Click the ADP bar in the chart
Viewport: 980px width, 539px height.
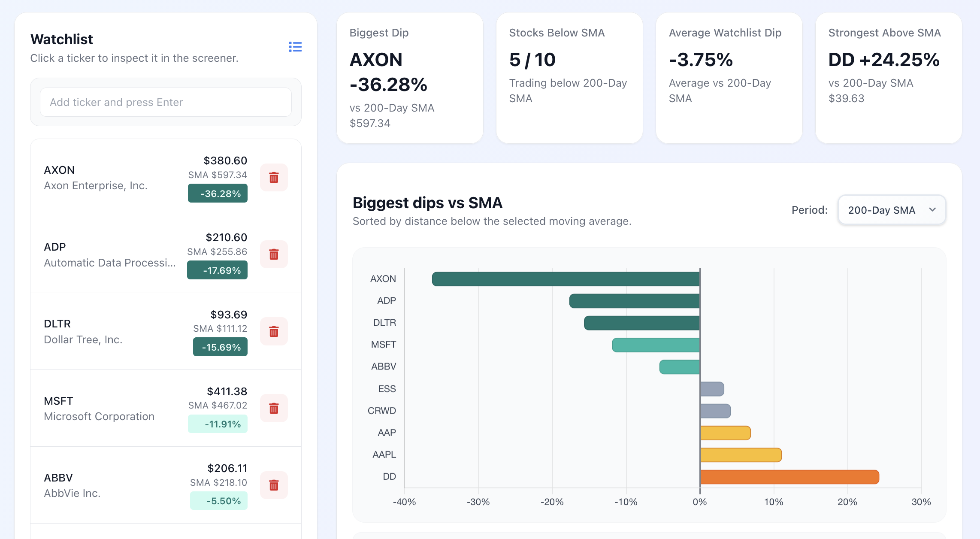(635, 301)
